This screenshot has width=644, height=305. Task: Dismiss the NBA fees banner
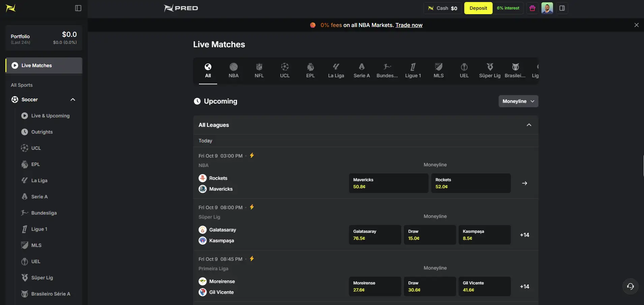(637, 25)
